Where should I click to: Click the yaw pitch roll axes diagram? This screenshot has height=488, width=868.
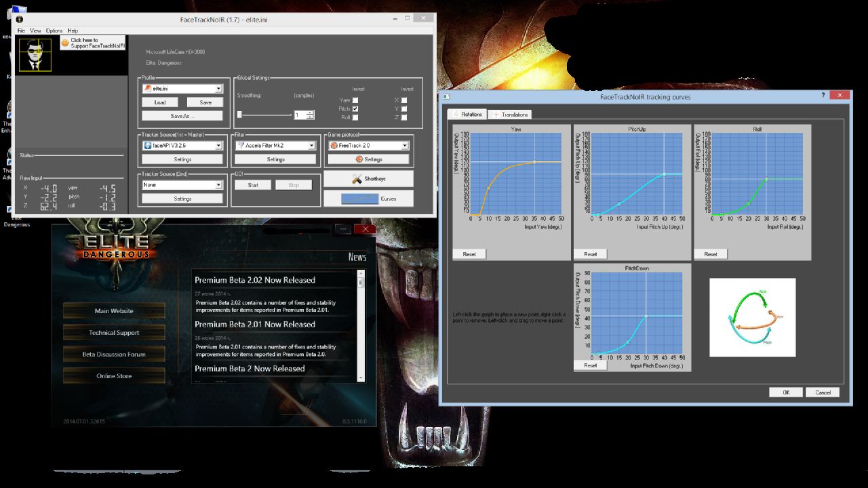click(752, 317)
